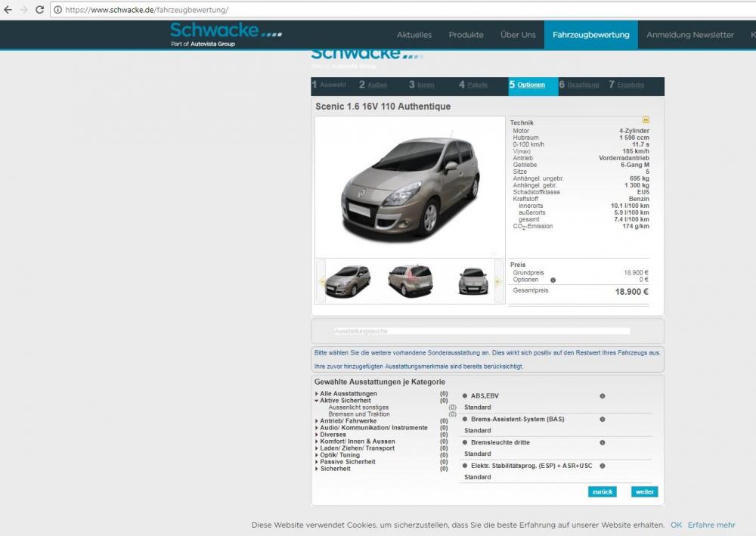Click the Schwacke logo in header
The height and width of the screenshot is (536, 756).
pos(226,34)
